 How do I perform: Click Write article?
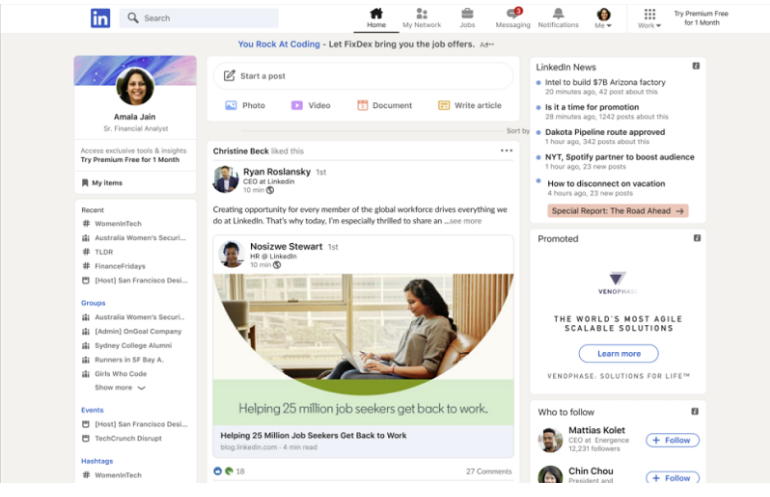coord(469,106)
